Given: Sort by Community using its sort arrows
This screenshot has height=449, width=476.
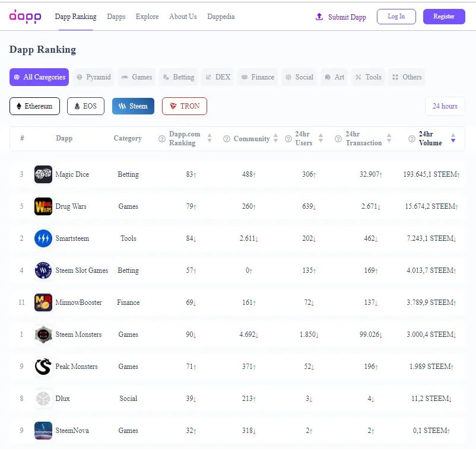Looking at the screenshot, I should click(x=275, y=138).
